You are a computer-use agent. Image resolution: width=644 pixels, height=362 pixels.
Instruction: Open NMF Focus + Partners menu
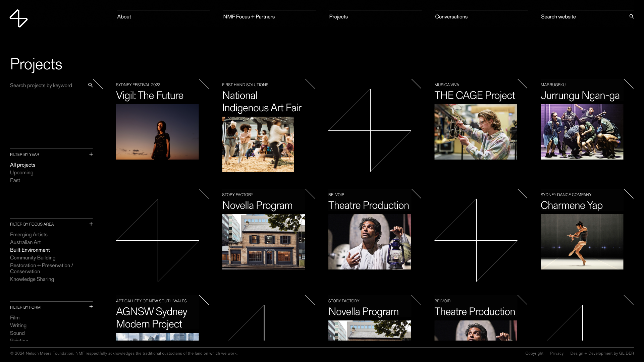point(249,17)
